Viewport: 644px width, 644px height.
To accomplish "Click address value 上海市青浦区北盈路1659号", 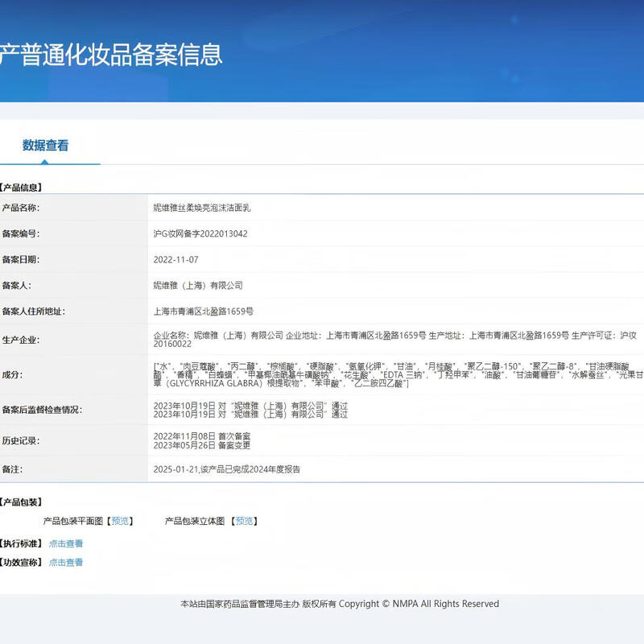I will click(204, 311).
